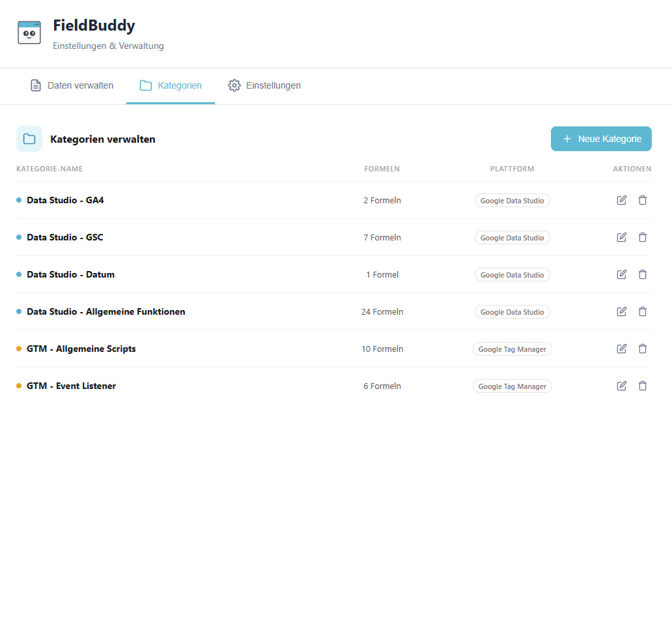The height and width of the screenshot is (617, 672).
Task: Click Google Data Studio badge in GSC row
Action: click(x=512, y=238)
